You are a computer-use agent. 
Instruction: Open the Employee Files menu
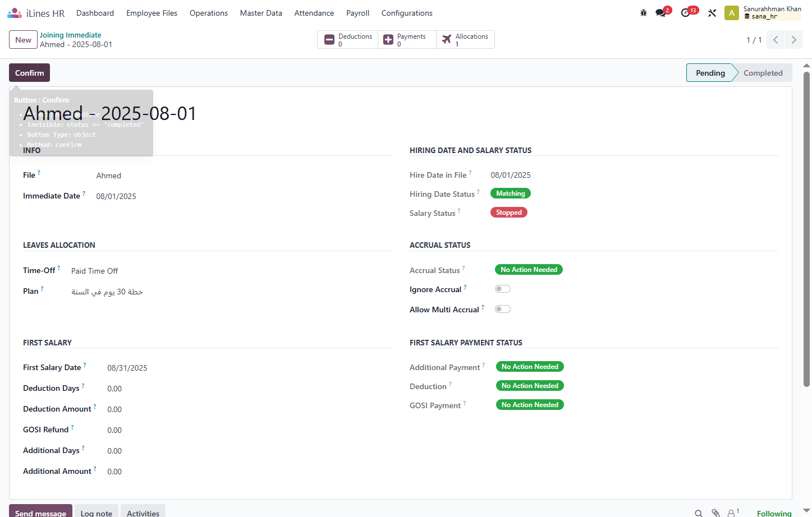click(152, 13)
